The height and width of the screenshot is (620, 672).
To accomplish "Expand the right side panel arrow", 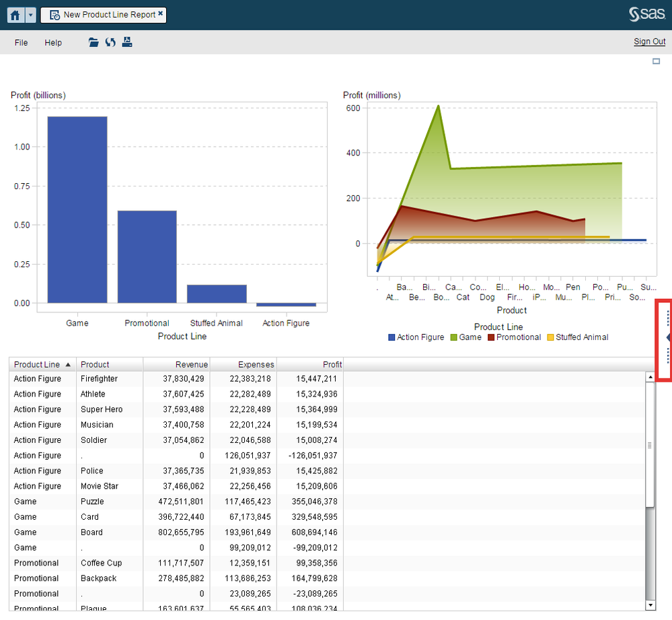I will (668, 337).
